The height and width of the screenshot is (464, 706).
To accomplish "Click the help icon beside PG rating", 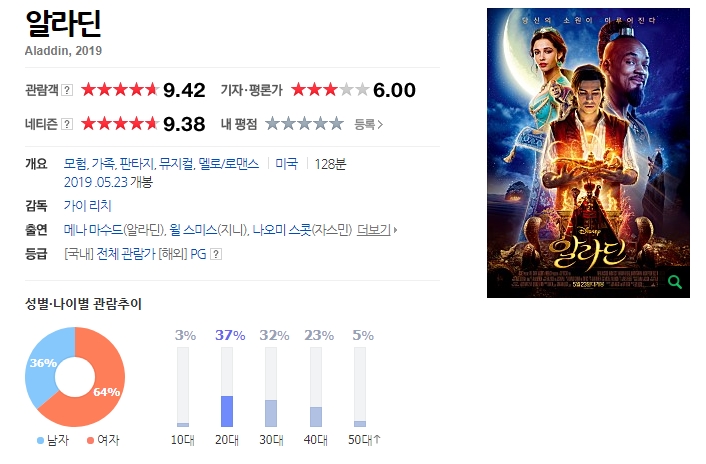I will click(216, 254).
